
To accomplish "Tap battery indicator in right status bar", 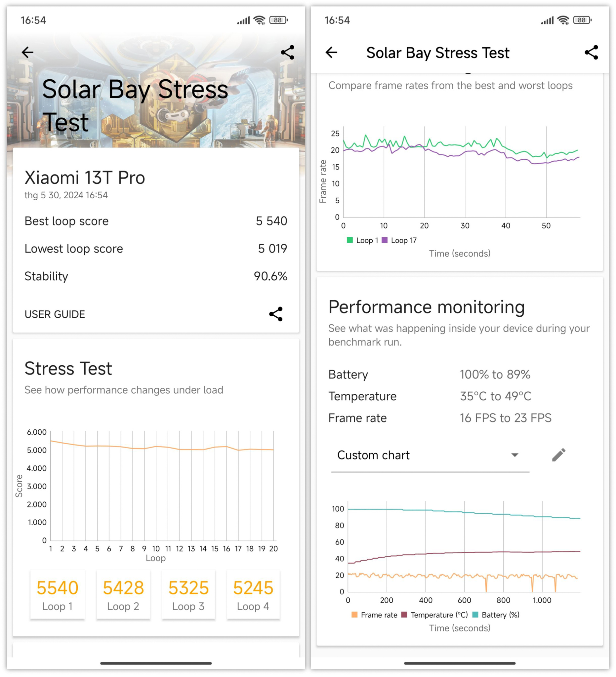I will pyautogui.click(x=582, y=20).
